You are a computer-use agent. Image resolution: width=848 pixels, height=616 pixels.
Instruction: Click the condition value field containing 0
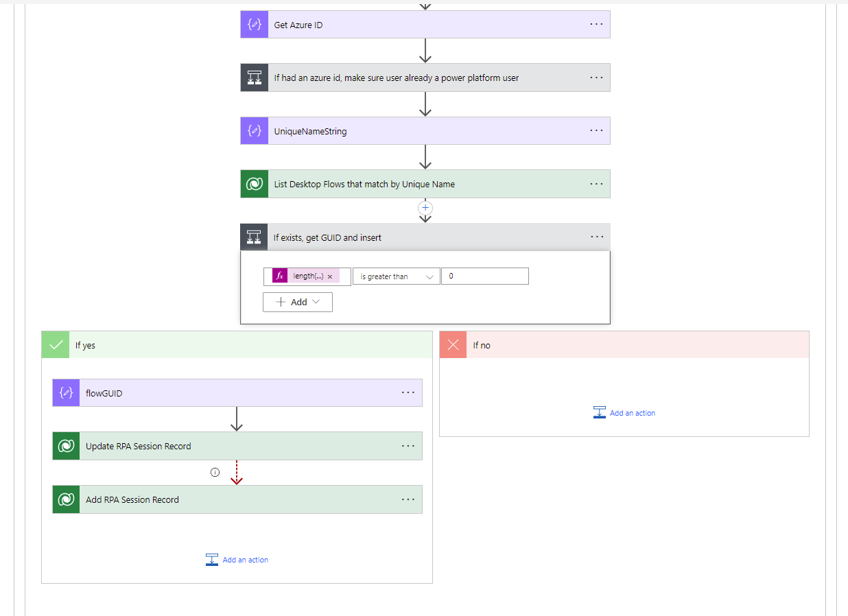485,276
